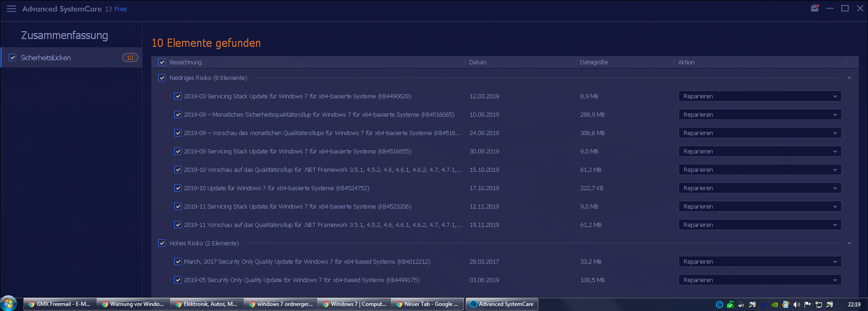Switch to Neuer Tab - Google taskbar window
This screenshot has width=868, height=311.
click(x=428, y=304)
